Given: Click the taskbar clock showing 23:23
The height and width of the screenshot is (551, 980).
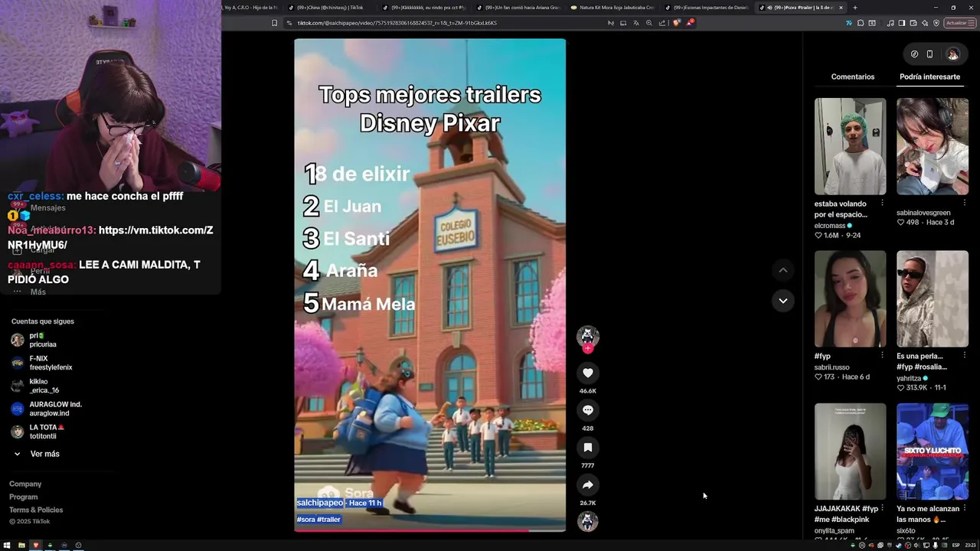Looking at the screenshot, I should [x=972, y=546].
